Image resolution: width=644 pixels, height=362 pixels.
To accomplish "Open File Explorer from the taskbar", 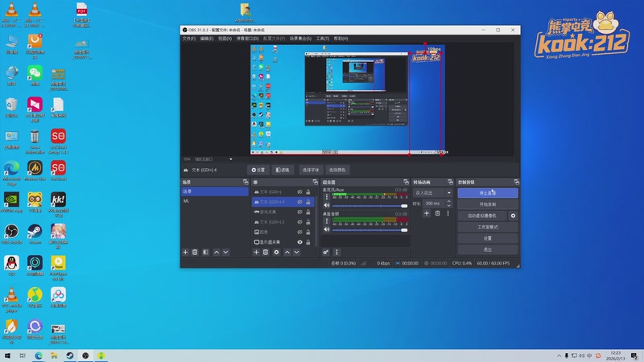I will click(54, 356).
